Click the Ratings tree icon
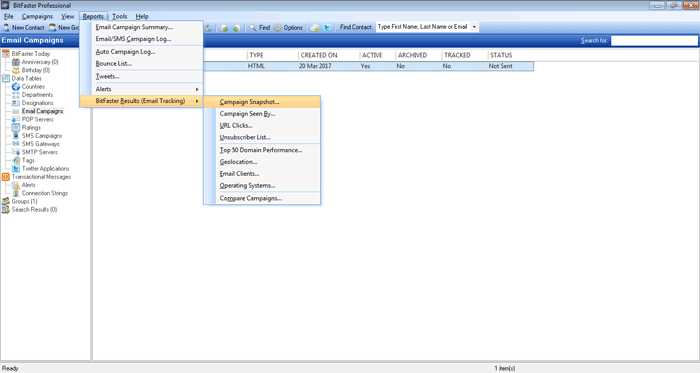Viewport: 700px width, 373px height. (x=16, y=128)
